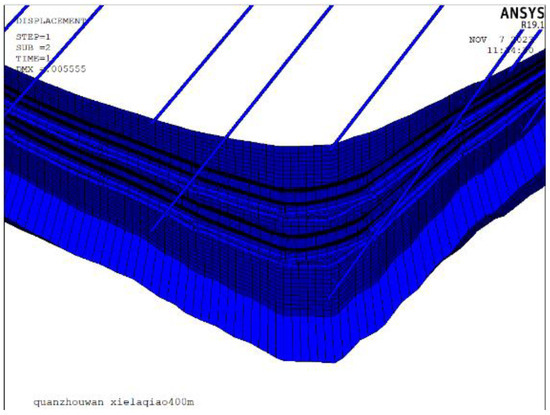Screen dimensions: 550x415
Task: Click the SUB =2 legend entry
Action: [x=33, y=47]
